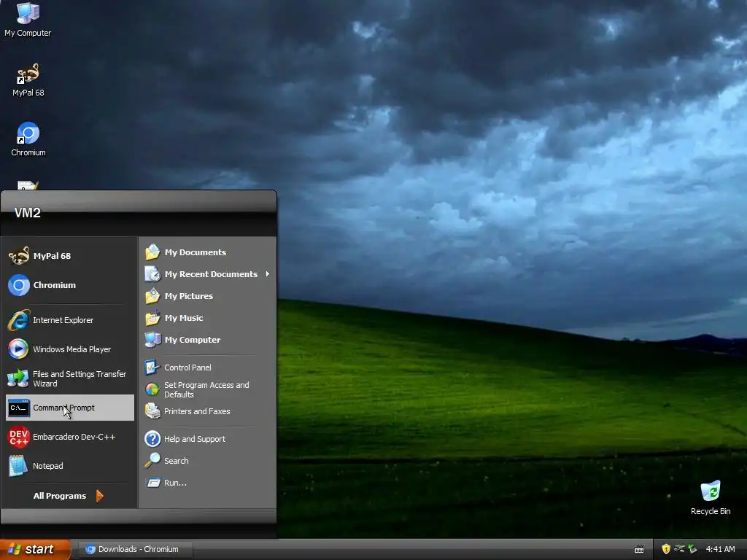Launch Chromium from the Start menu pinned list
This screenshot has height=560, width=747.
(x=69, y=285)
